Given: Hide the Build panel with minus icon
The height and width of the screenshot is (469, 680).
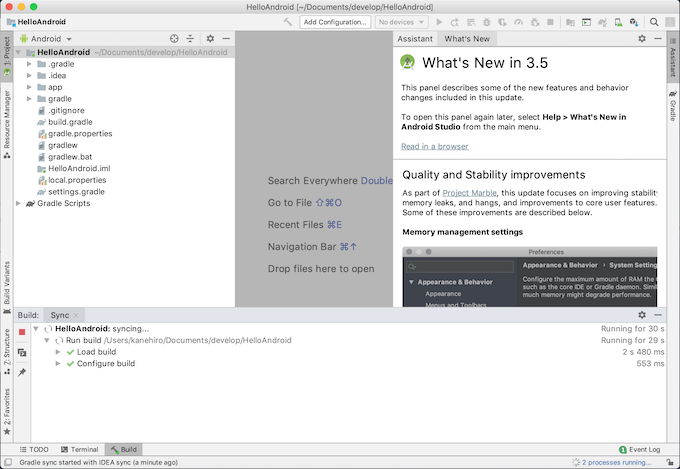Looking at the screenshot, I should click(658, 315).
